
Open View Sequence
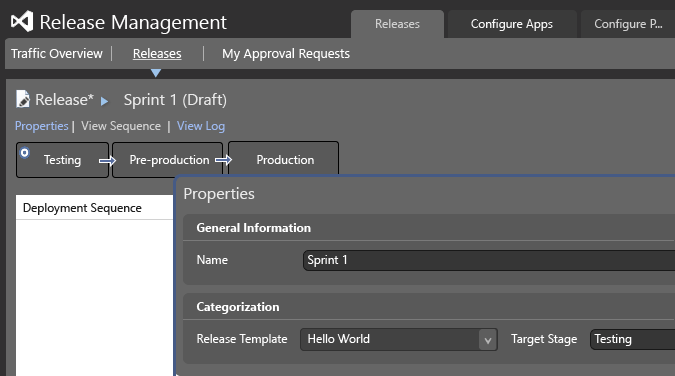(x=121, y=126)
